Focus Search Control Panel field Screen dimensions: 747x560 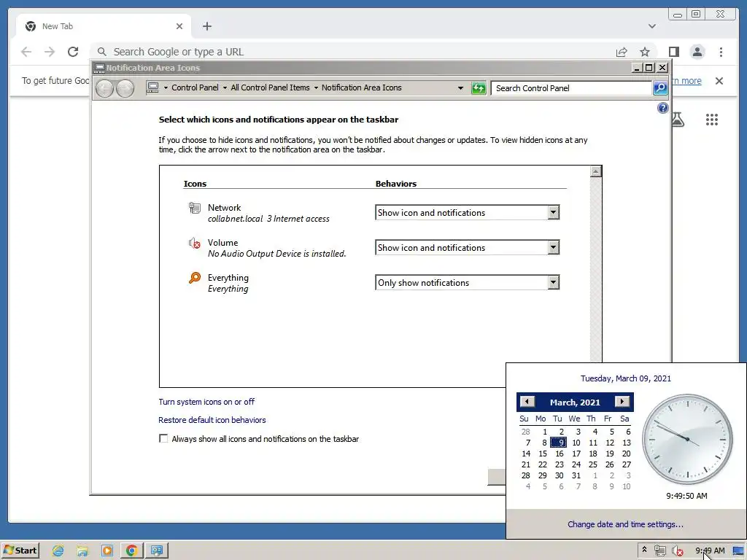point(572,88)
